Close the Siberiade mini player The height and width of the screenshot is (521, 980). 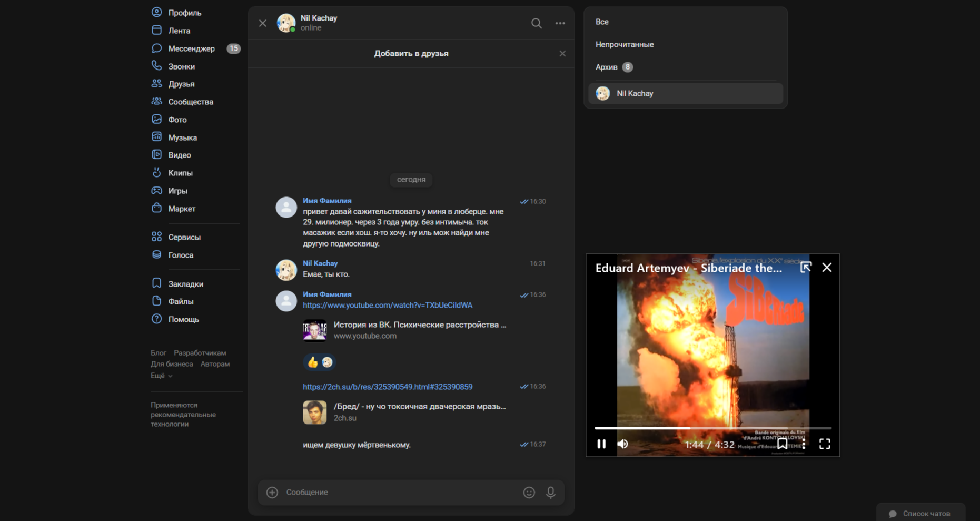click(x=827, y=268)
